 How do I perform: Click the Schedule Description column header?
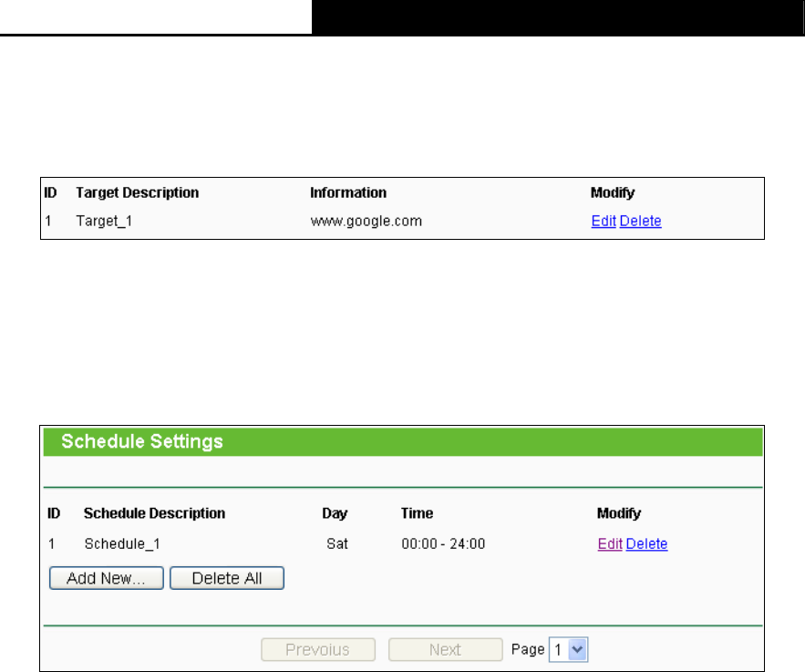click(155, 513)
